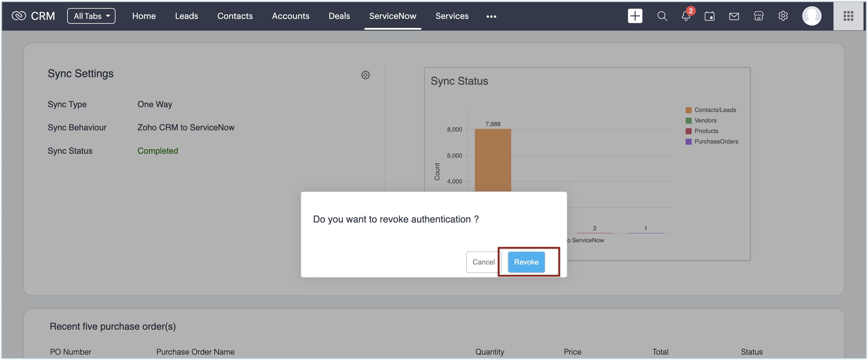
Task: Open the setup gear icon in header
Action: pyautogui.click(x=783, y=16)
